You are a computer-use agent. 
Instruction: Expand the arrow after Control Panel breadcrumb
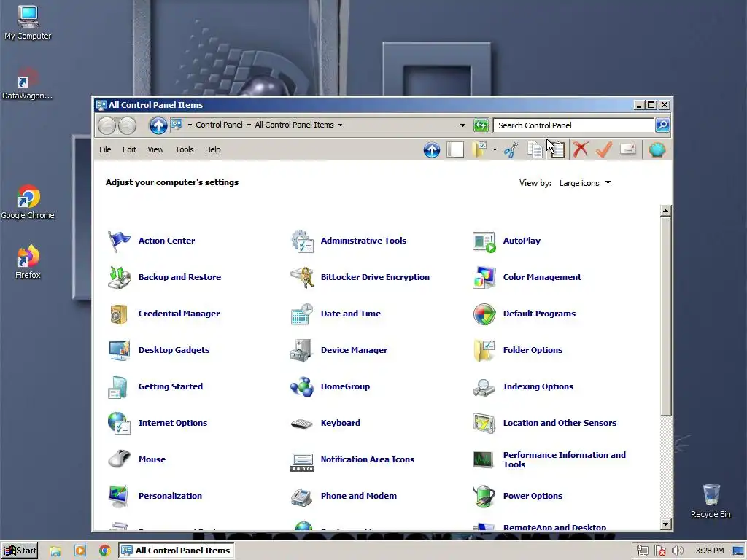[249, 125]
